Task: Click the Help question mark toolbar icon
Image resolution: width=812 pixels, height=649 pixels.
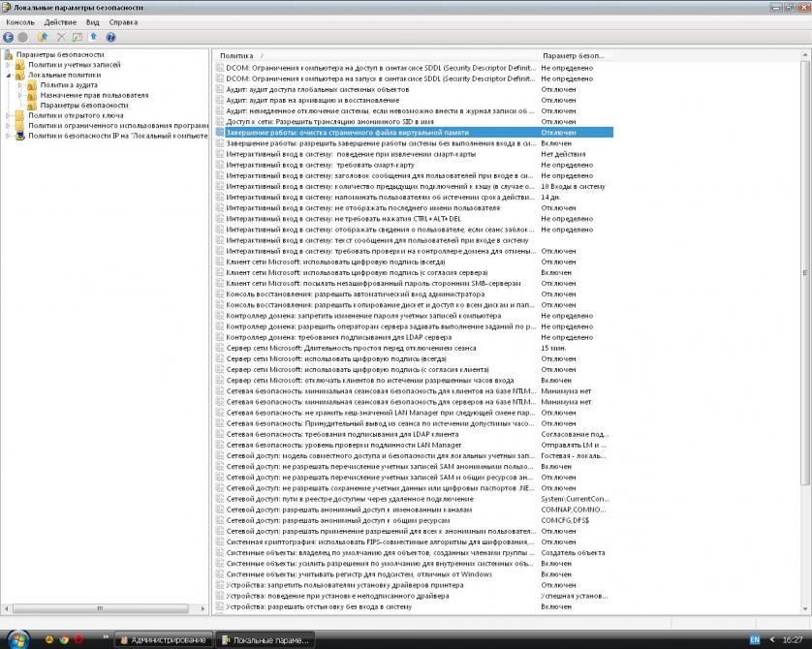Action: coord(110,37)
